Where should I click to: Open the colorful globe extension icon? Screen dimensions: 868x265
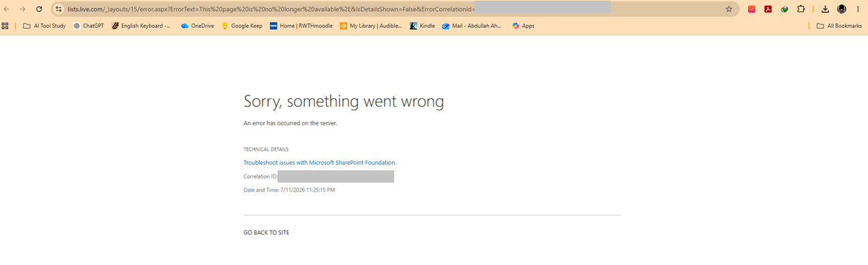pyautogui.click(x=785, y=10)
